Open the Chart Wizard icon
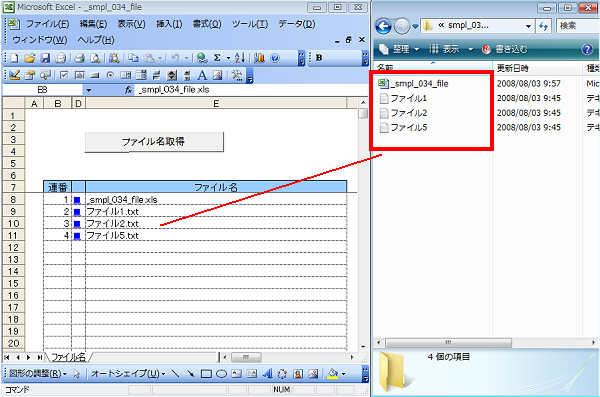Image resolution: width=600 pixels, height=397 pixels. pyautogui.click(x=259, y=58)
